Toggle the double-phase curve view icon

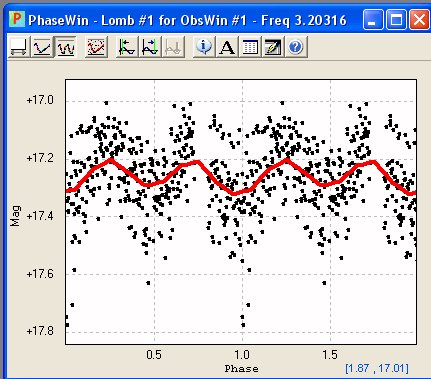click(66, 47)
